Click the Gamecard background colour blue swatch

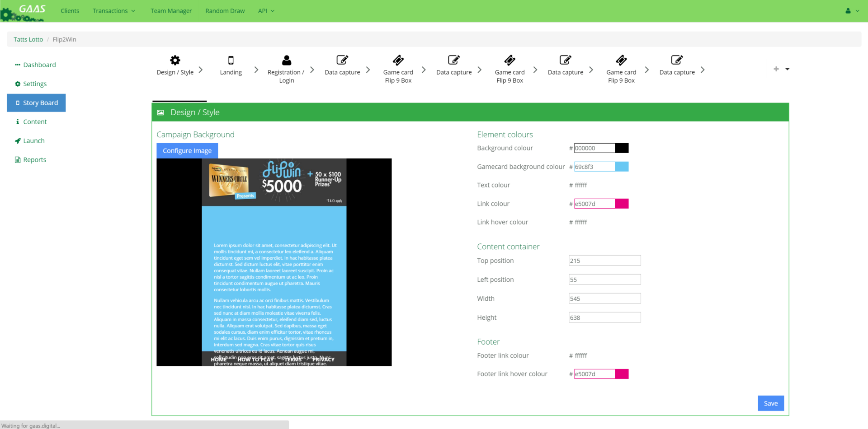coord(622,167)
